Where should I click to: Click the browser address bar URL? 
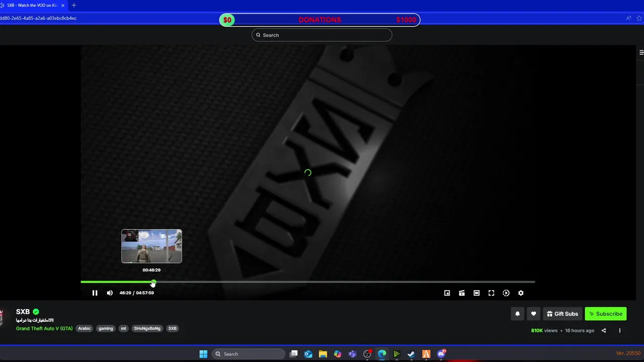(38, 18)
